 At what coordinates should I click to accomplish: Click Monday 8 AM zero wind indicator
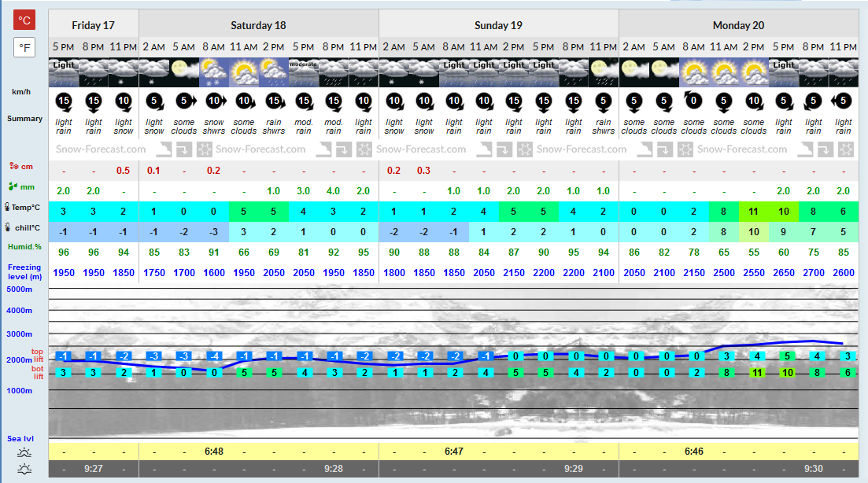693,101
